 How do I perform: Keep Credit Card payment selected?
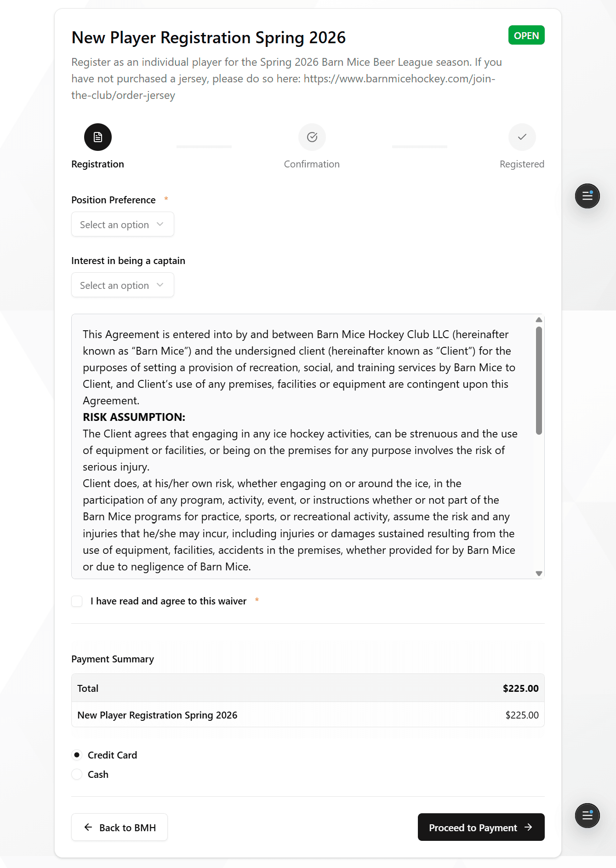pos(77,755)
